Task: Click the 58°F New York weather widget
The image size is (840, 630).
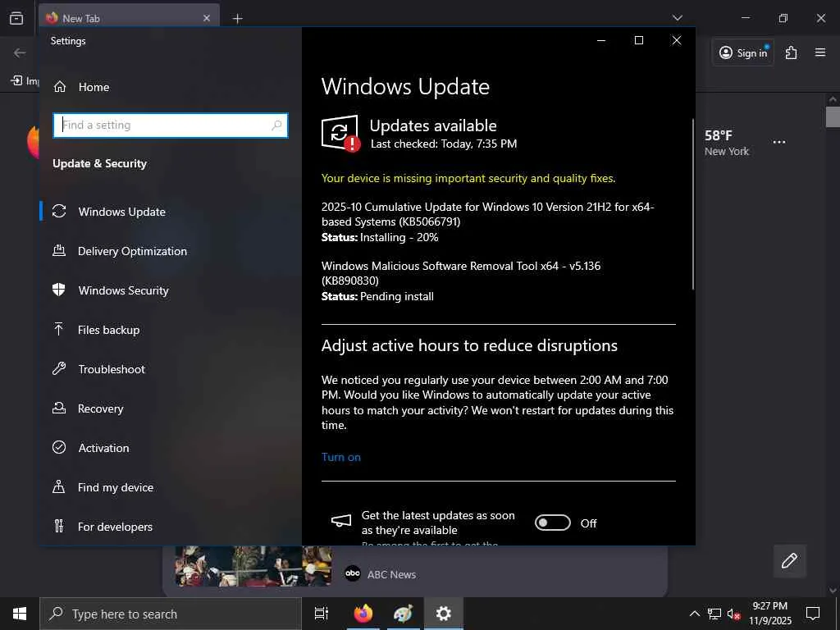Action: 727,143
